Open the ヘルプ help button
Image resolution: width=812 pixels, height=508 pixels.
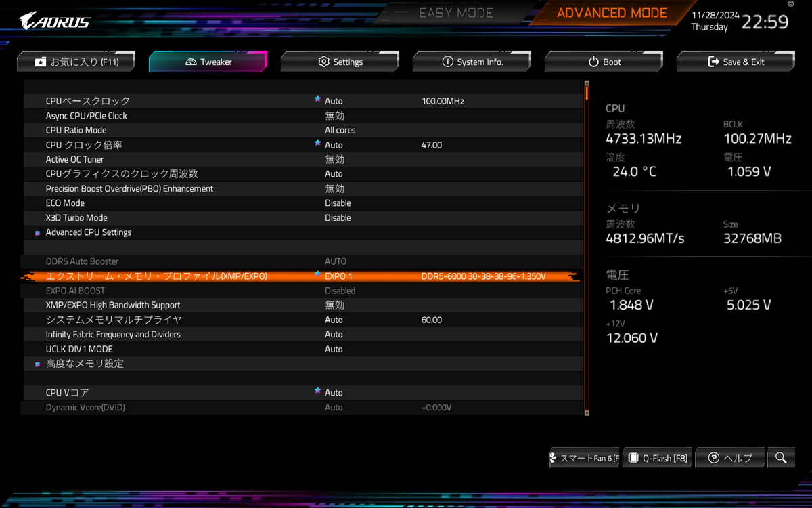tap(730, 458)
